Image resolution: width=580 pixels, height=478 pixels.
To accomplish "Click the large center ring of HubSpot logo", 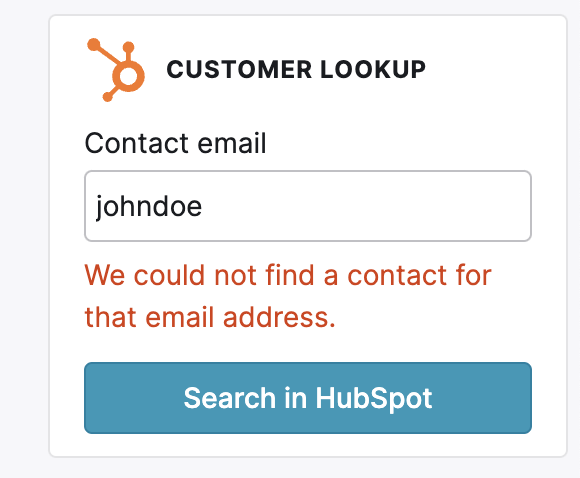I will (128, 76).
